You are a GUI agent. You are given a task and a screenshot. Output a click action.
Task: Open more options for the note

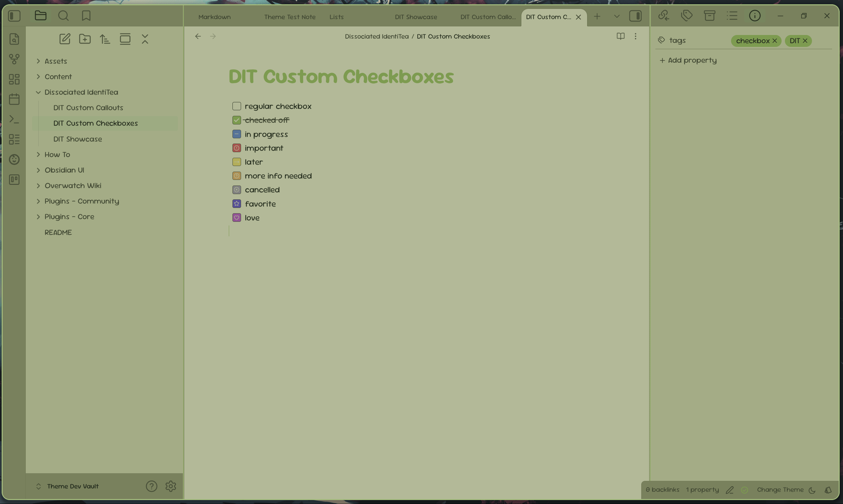coord(635,36)
